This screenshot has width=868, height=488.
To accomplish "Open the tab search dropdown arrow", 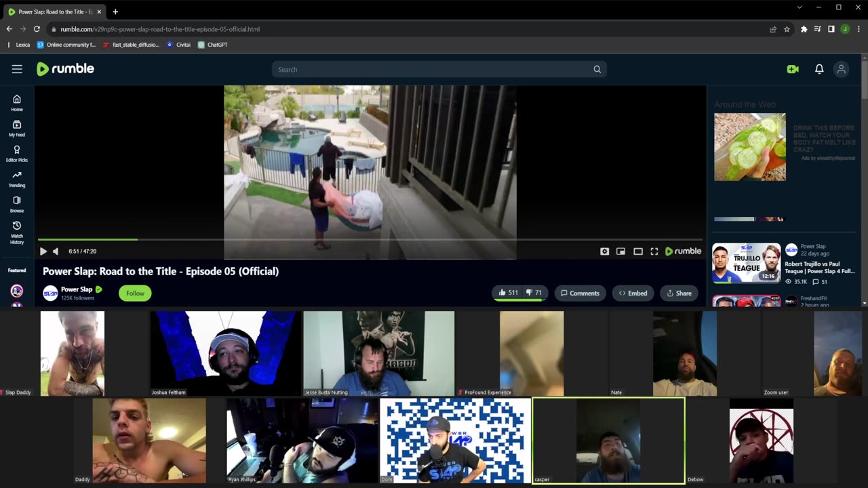I will 800,7.
